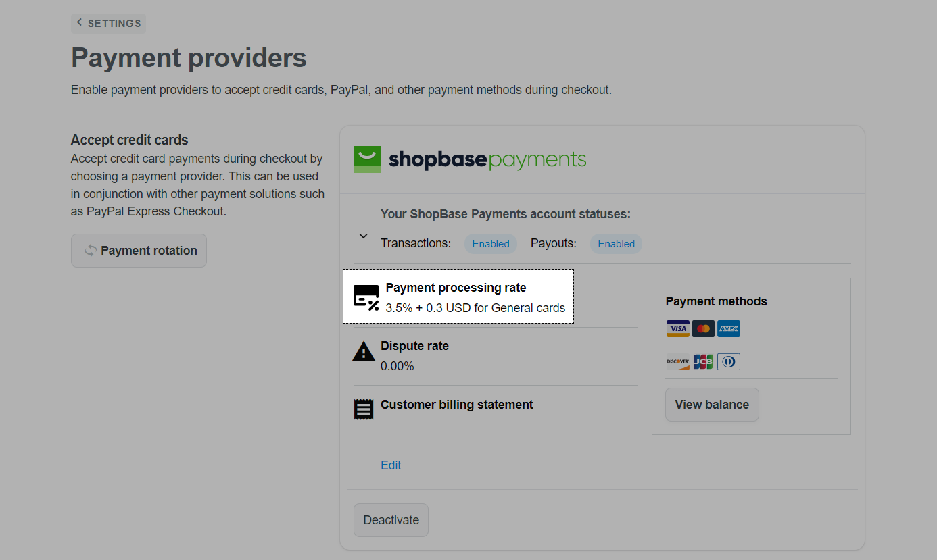The image size is (937, 560).
Task: Click the Mastercard icon
Action: pyautogui.click(x=703, y=329)
